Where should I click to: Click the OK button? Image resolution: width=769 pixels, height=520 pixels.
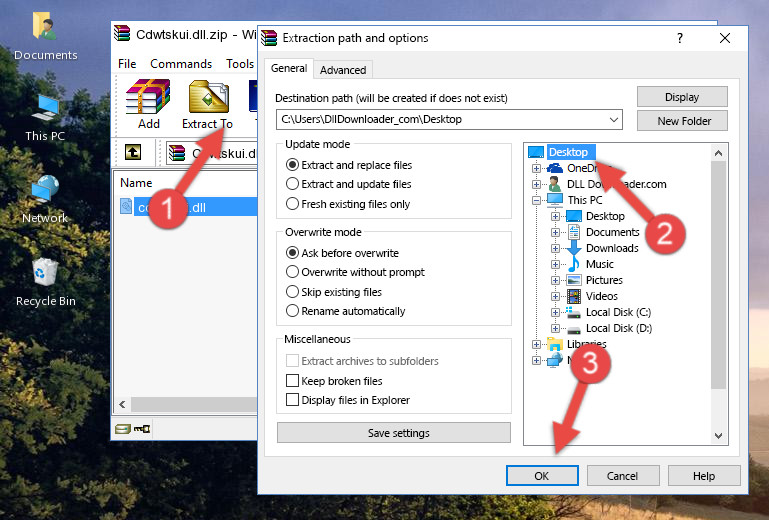pyautogui.click(x=542, y=476)
